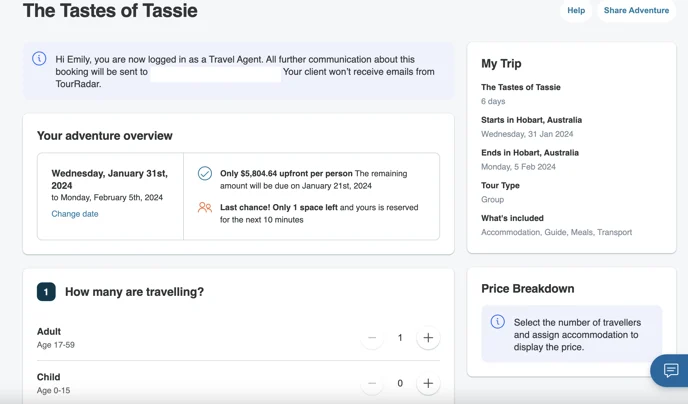Click info icon in Price Breakdown box
The width and height of the screenshot is (688, 404).
pos(498,322)
